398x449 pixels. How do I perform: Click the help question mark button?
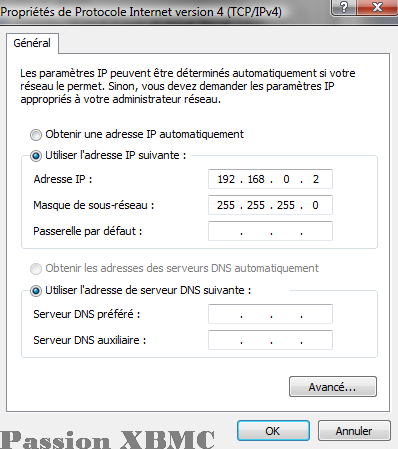(x=344, y=7)
